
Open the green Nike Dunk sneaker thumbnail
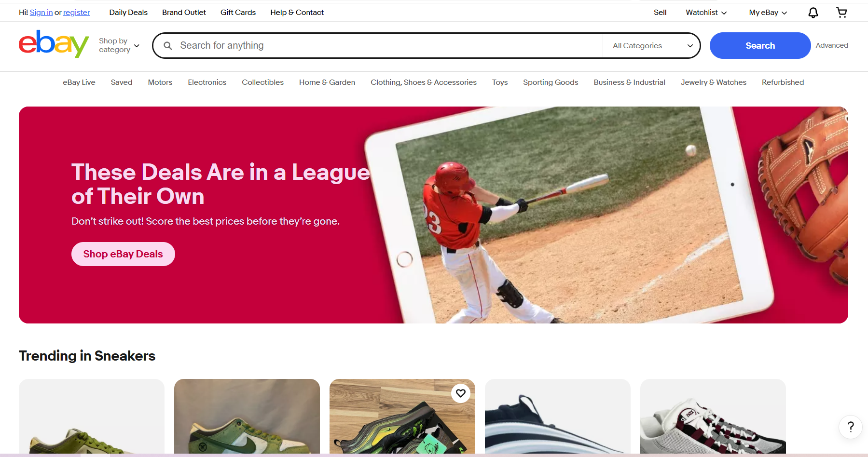pos(247,417)
